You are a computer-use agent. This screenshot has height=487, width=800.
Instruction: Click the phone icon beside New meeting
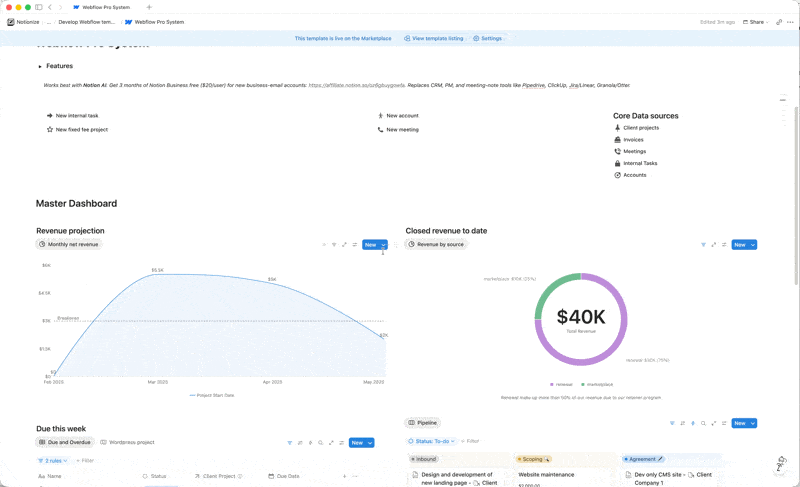point(380,130)
